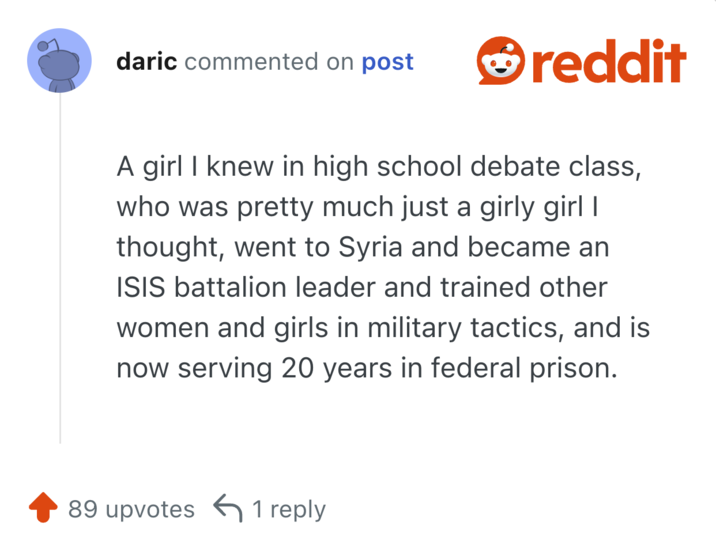This screenshot has height=537, width=716.
Task: Open the daric username link
Action: coord(146,62)
